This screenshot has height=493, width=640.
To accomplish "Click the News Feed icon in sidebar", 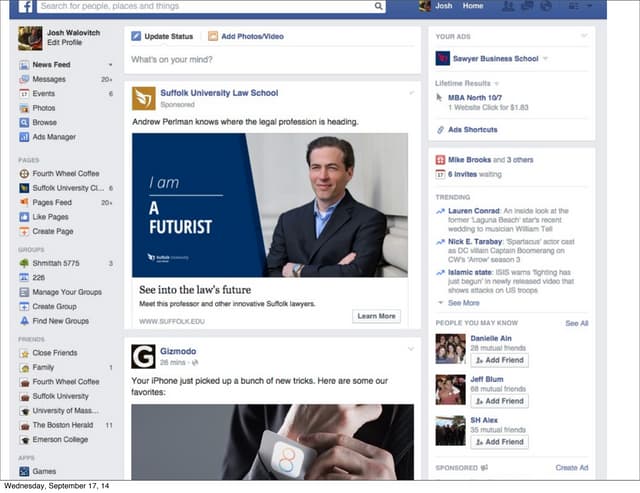I will (x=24, y=65).
